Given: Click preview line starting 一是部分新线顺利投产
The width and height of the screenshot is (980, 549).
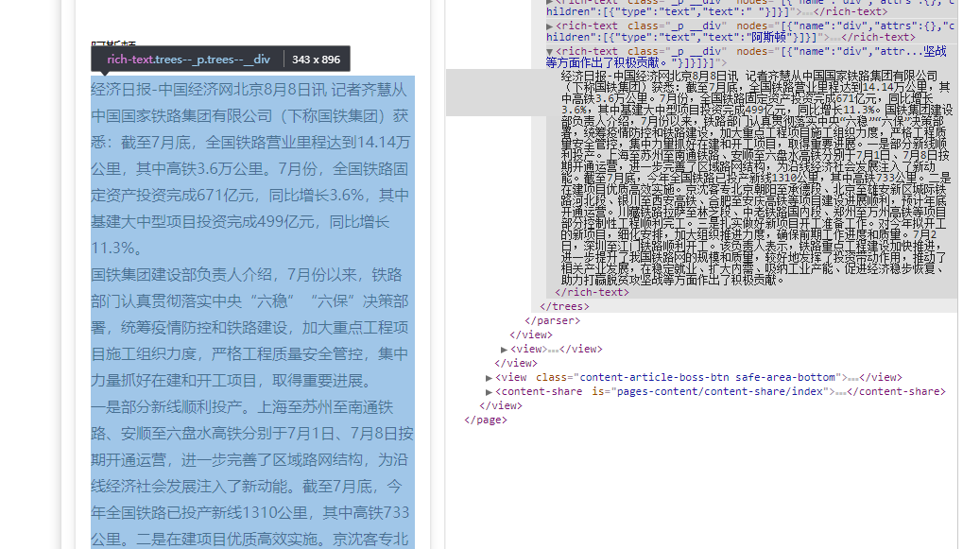Looking at the screenshot, I should (x=243, y=407).
